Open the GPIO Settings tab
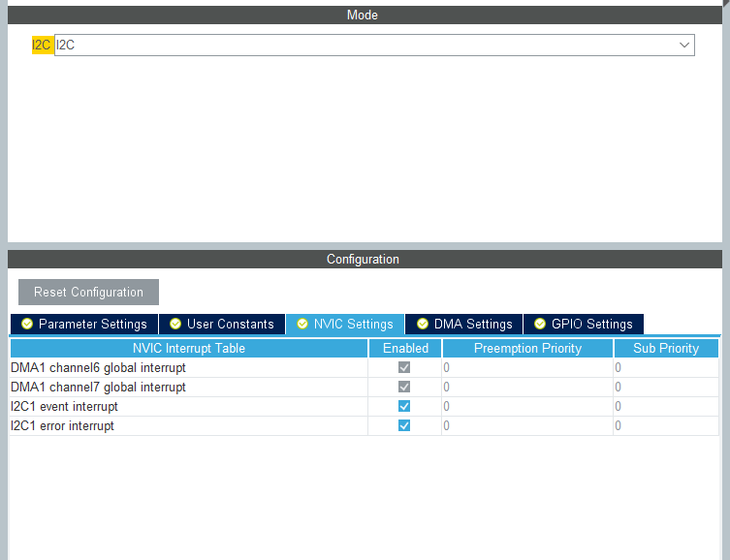This screenshot has width=730, height=560. [584, 325]
